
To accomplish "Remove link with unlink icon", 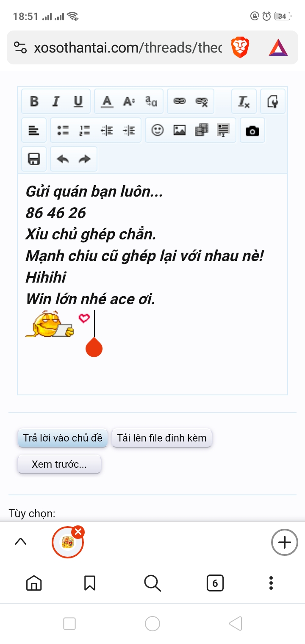I will (202, 102).
